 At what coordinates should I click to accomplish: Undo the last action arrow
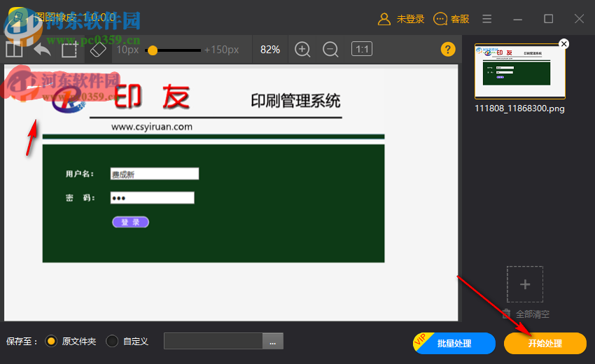tap(42, 49)
